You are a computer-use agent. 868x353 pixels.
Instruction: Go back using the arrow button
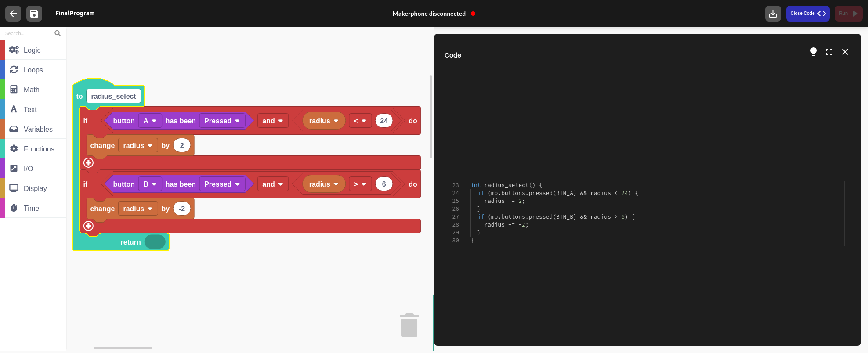13,14
